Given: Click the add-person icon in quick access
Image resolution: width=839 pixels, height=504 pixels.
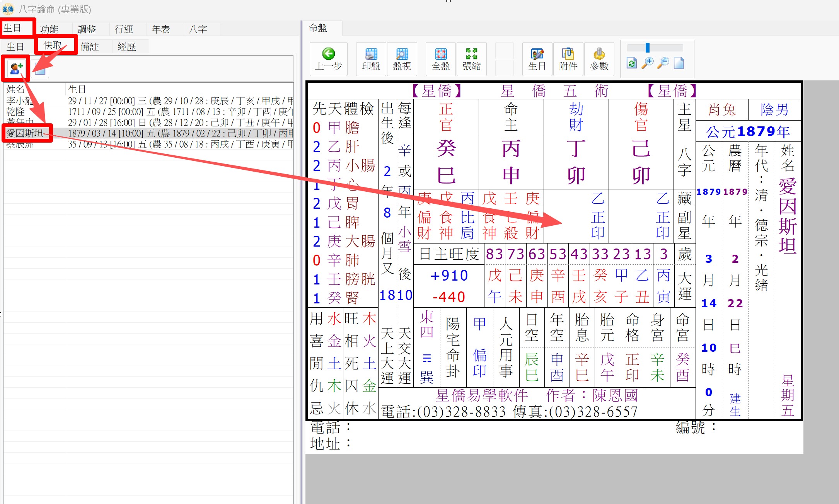Looking at the screenshot, I should pyautogui.click(x=16, y=69).
